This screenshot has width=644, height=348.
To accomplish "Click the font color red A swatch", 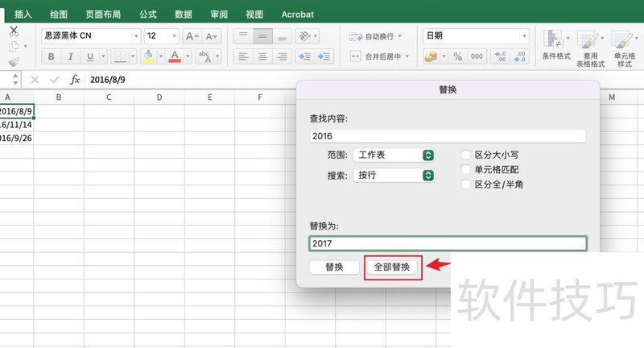I will coord(175,56).
